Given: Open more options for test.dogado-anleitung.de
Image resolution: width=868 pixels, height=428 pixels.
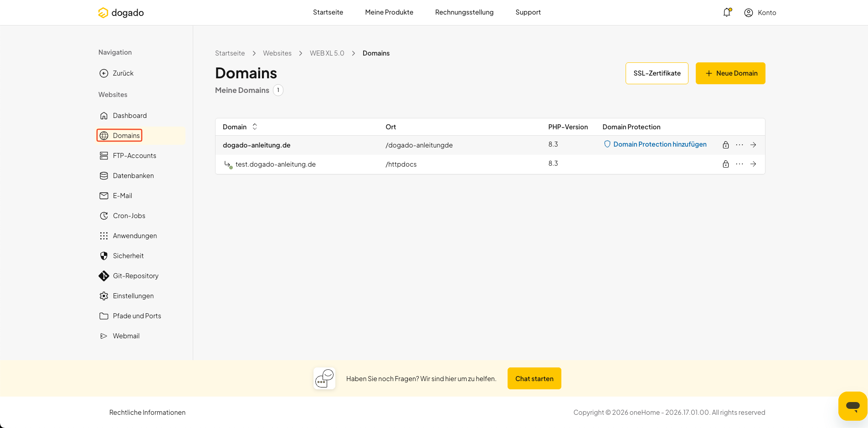Looking at the screenshot, I should pyautogui.click(x=739, y=164).
